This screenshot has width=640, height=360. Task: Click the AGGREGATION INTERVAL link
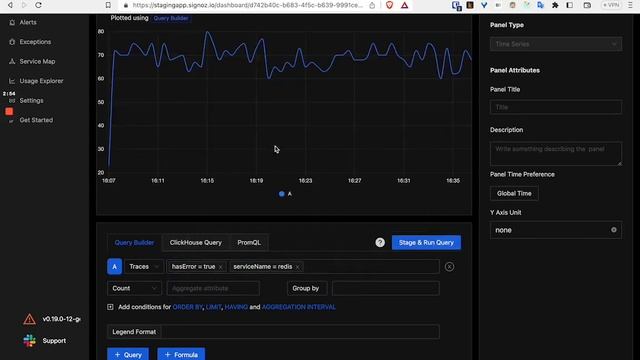click(x=298, y=307)
